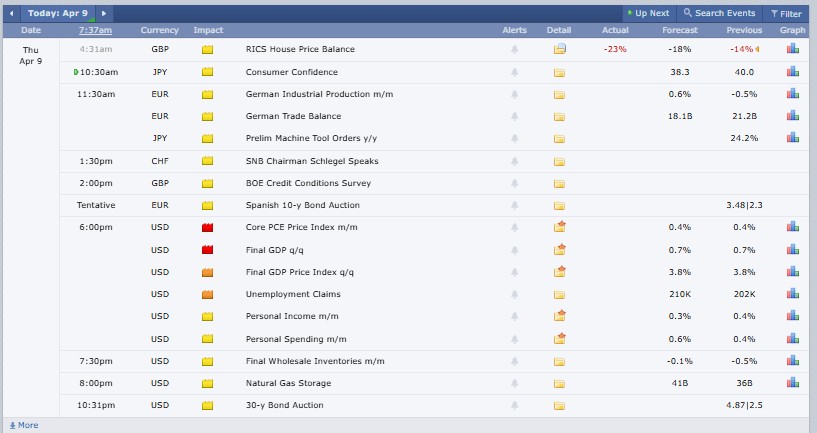Open graph for RICS House Price Balance

[792, 49]
